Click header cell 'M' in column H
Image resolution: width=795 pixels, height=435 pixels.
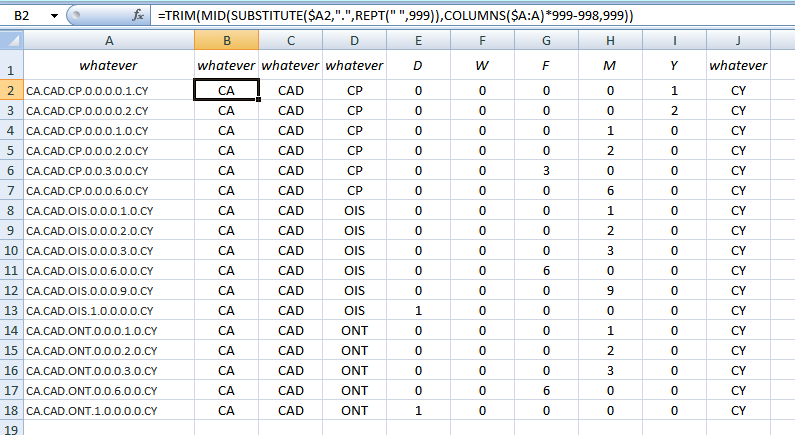click(x=610, y=65)
